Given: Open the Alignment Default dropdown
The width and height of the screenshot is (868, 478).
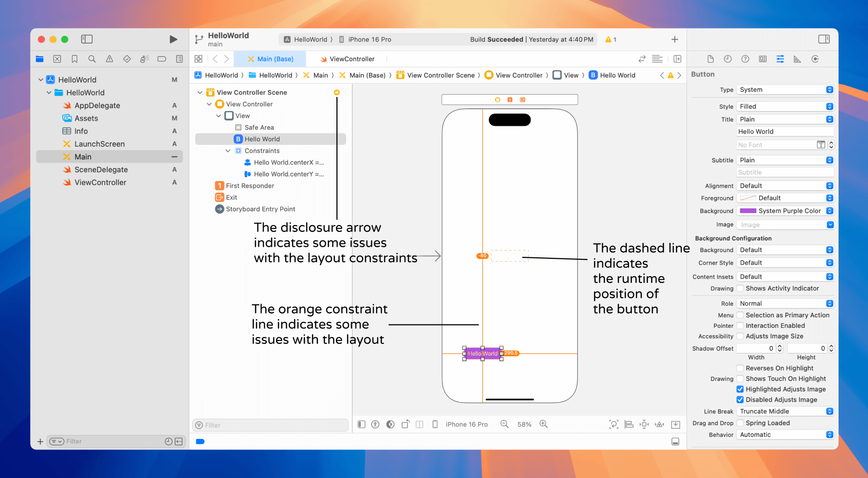Looking at the screenshot, I should (x=785, y=185).
